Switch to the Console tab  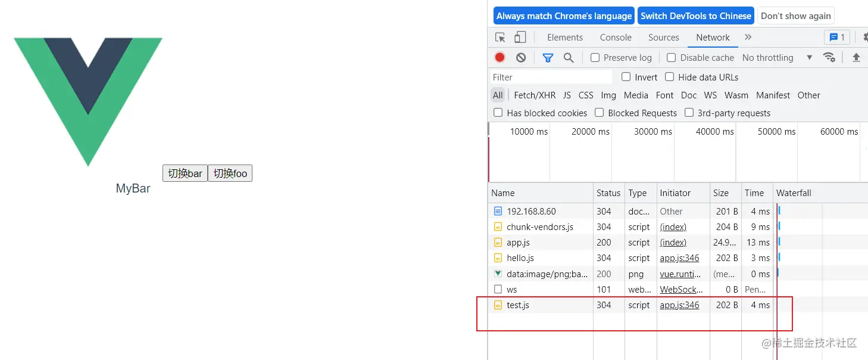[x=616, y=37]
